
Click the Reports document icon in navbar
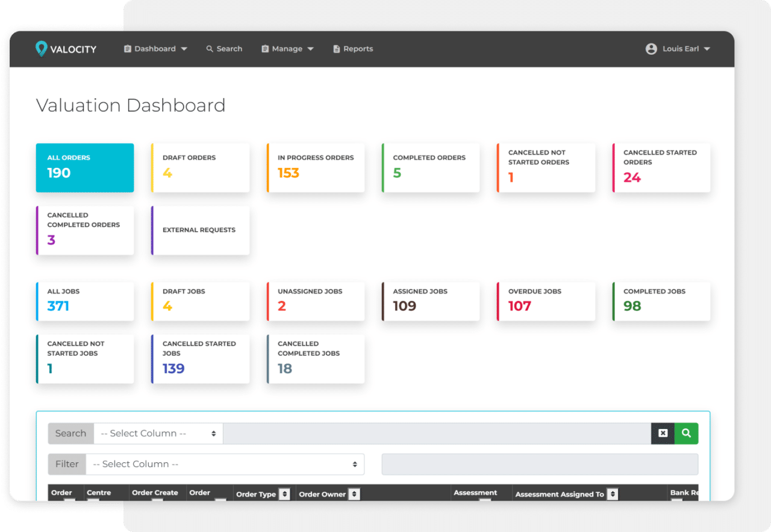coord(337,49)
